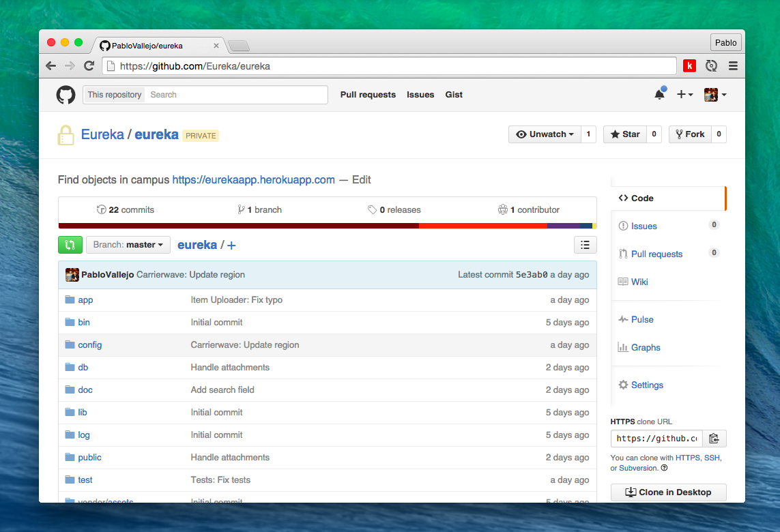780x532 pixels.
Task: Open the notifications bell icon
Action: [x=660, y=94]
